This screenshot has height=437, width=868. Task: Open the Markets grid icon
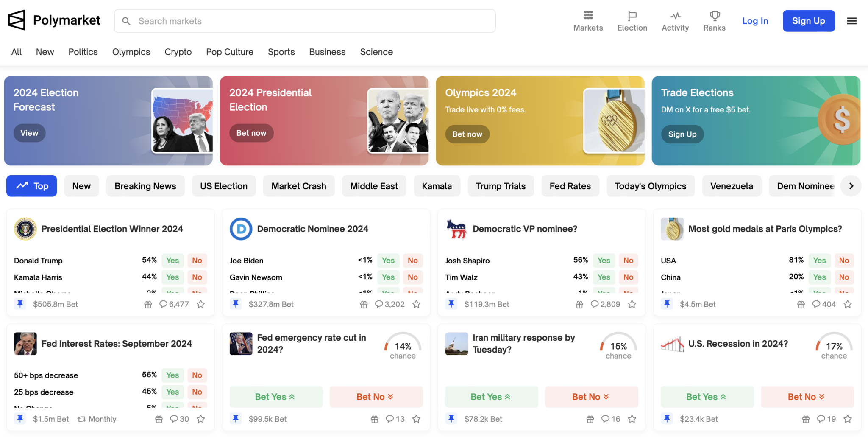pos(588,16)
